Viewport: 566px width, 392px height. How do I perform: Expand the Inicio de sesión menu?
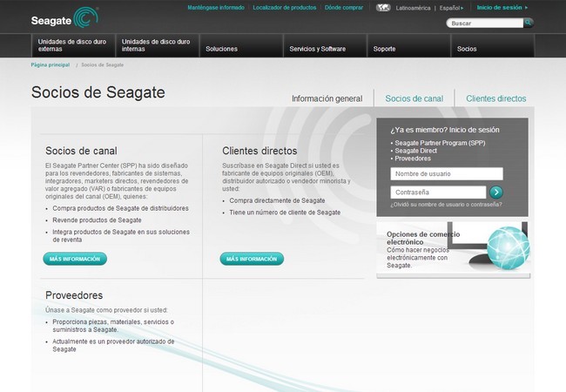point(502,7)
